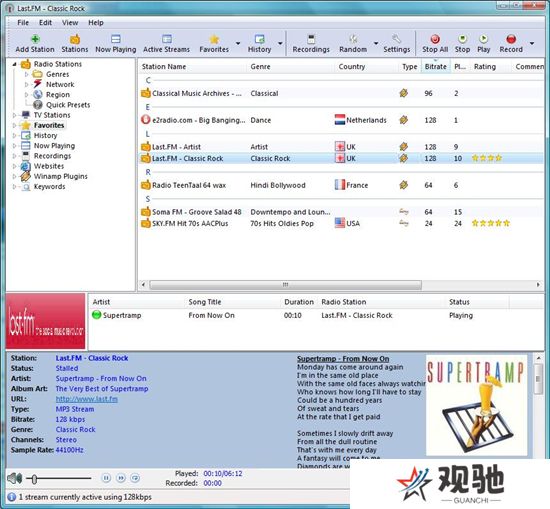Image resolution: width=550 pixels, height=509 pixels.
Task: Select Websites in the sidebar tree
Action: tap(49, 166)
